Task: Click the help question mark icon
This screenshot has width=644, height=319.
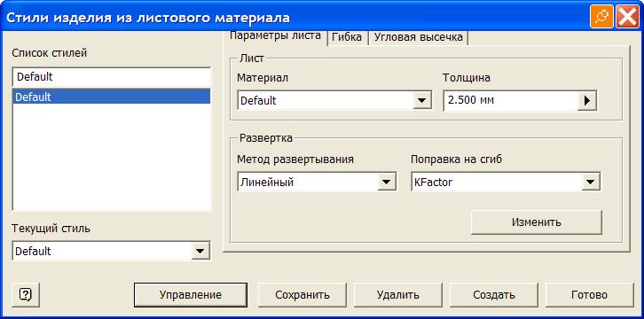Action: point(26,295)
